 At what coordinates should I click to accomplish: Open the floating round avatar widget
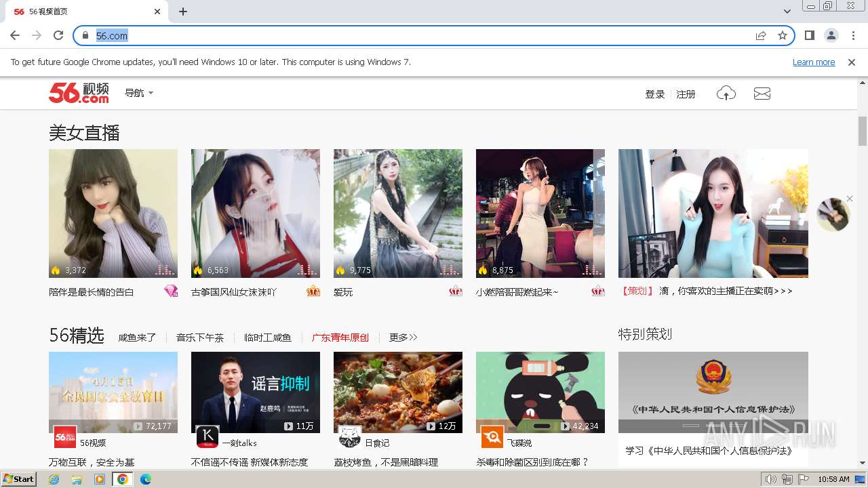coord(833,215)
